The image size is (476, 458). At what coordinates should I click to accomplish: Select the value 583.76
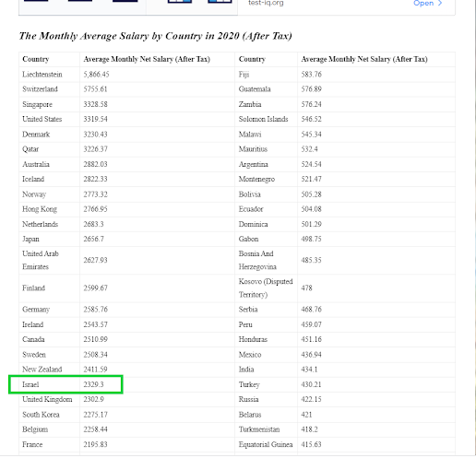coord(311,75)
